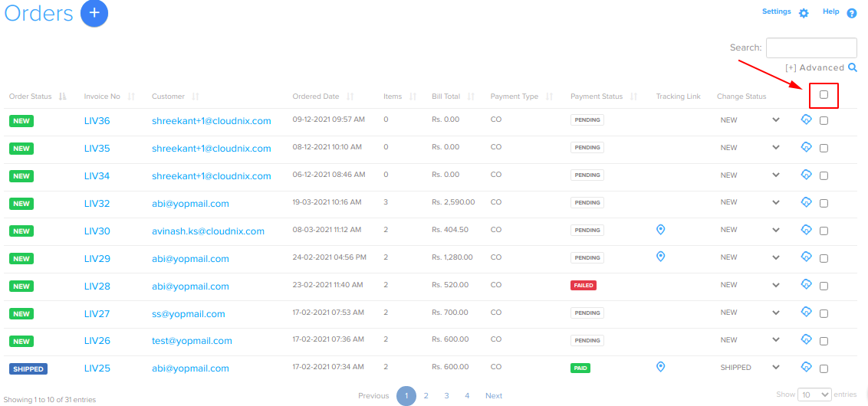Check the checkbox for order LIV29
The width and height of the screenshot is (868, 406).
tap(824, 258)
